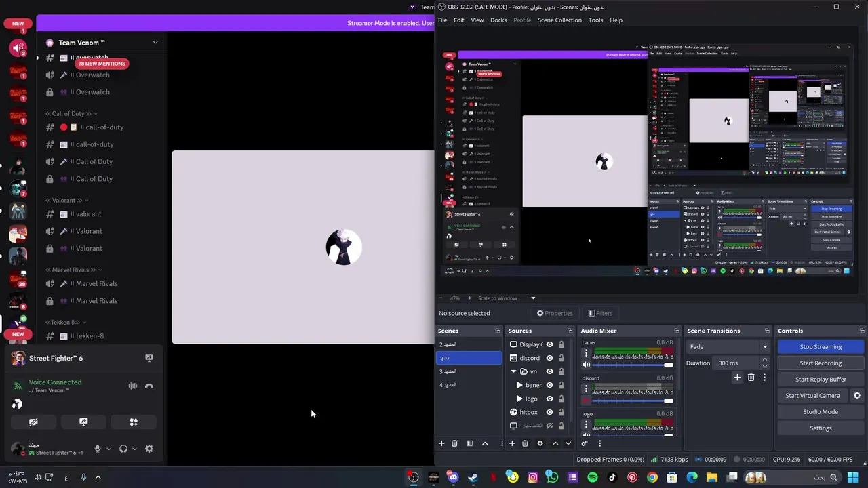Toggle visibility of Display Capture source
Viewport: 868px width, 488px height.
[550, 344]
